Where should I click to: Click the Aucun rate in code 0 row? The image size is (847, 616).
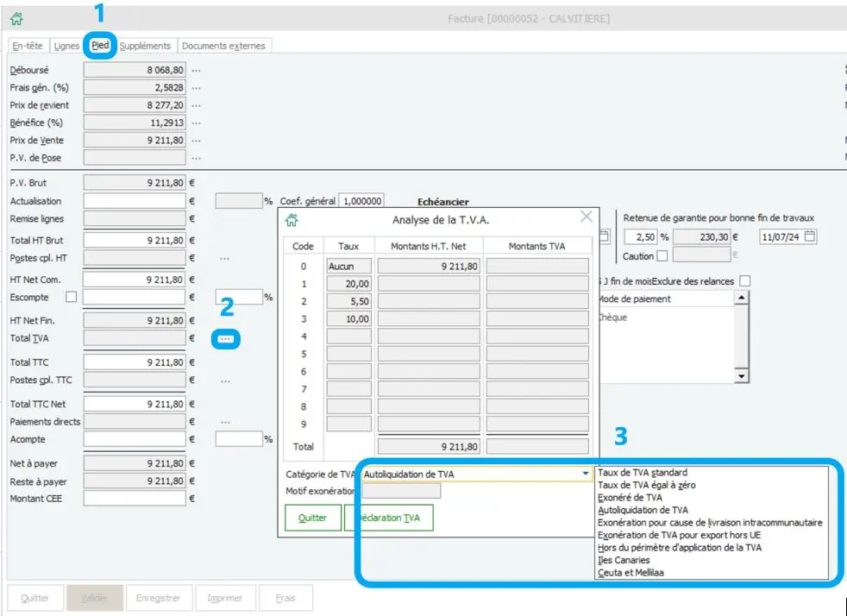pos(349,266)
